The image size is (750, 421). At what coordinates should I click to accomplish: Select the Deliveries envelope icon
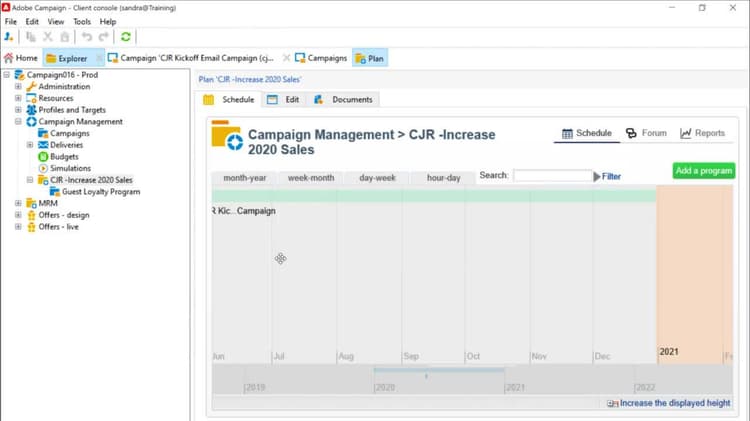pyautogui.click(x=43, y=145)
